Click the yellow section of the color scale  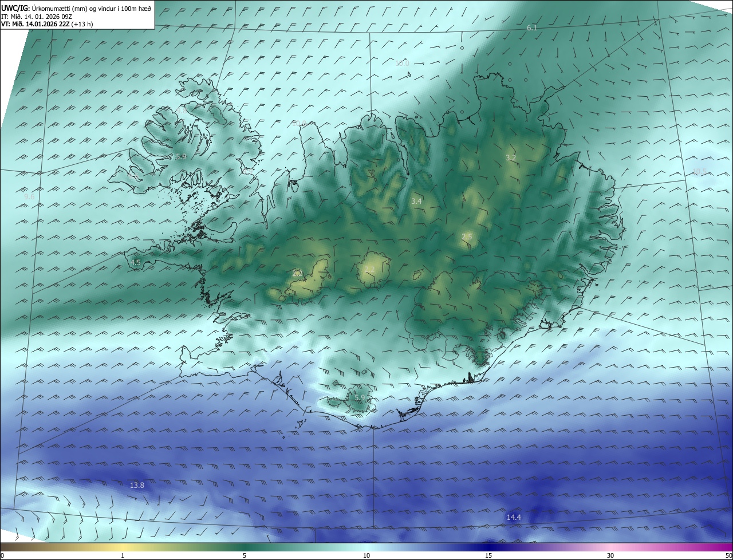[x=123, y=547]
